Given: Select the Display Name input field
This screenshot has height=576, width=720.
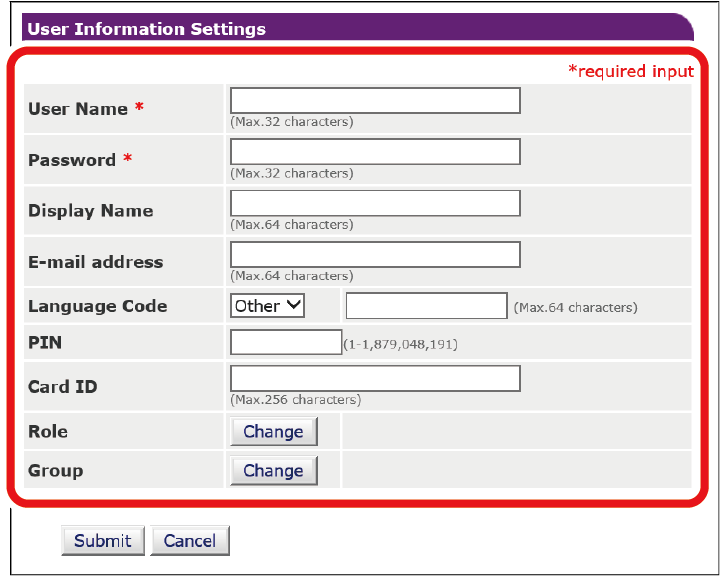Looking at the screenshot, I should tap(375, 203).
